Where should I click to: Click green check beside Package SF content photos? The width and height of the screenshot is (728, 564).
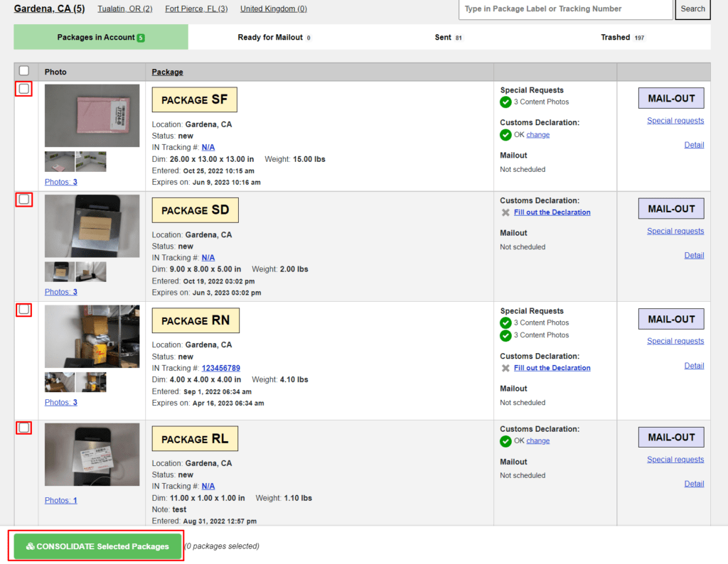point(505,102)
